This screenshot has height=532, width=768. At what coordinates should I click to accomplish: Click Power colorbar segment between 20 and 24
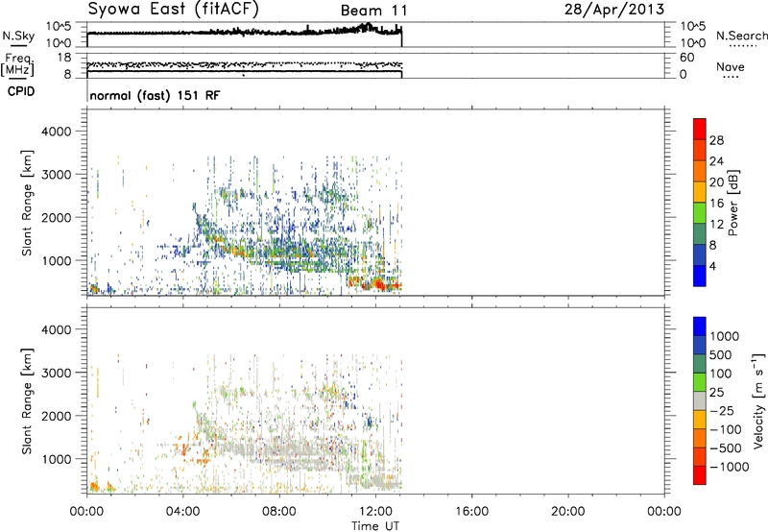(x=700, y=171)
